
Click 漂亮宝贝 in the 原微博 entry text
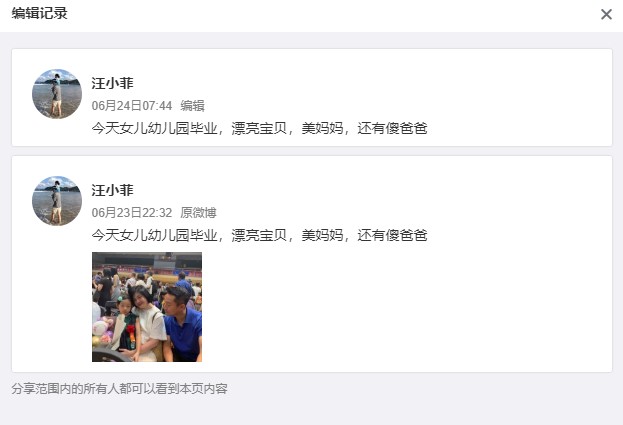(x=259, y=235)
